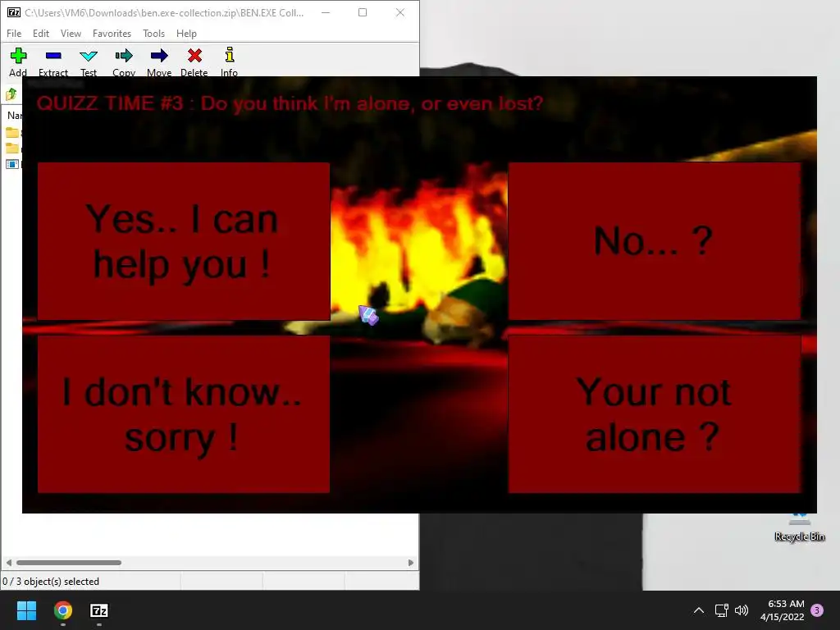Click the left scroll arrow in 7-Zip

coord(8,563)
